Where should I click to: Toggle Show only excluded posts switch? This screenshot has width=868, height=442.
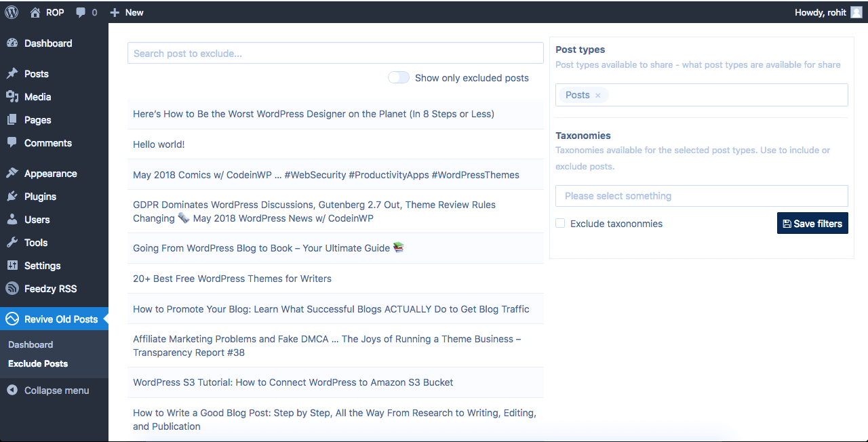tap(399, 78)
